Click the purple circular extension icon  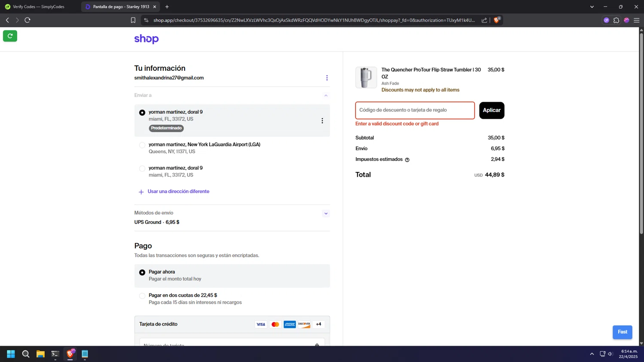click(x=606, y=20)
